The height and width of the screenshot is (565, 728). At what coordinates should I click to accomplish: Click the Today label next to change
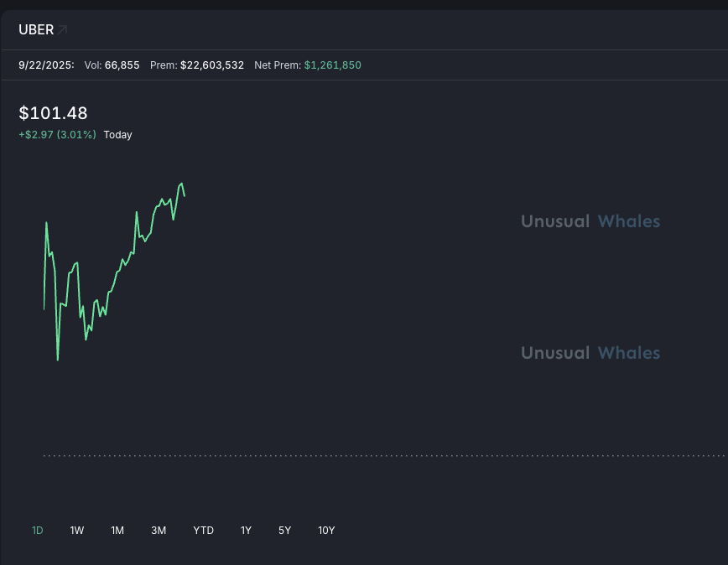tap(117, 135)
